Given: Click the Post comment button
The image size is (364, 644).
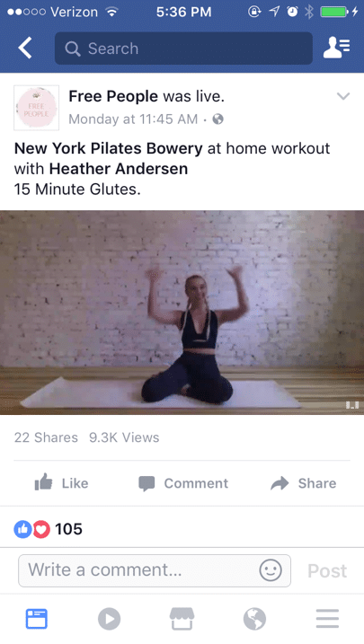Looking at the screenshot, I should [327, 570].
